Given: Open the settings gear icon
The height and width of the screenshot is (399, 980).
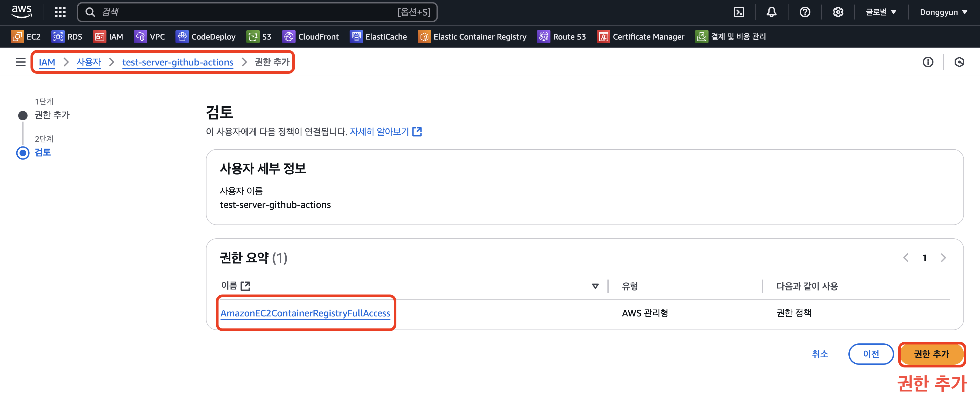Looking at the screenshot, I should (x=838, y=12).
